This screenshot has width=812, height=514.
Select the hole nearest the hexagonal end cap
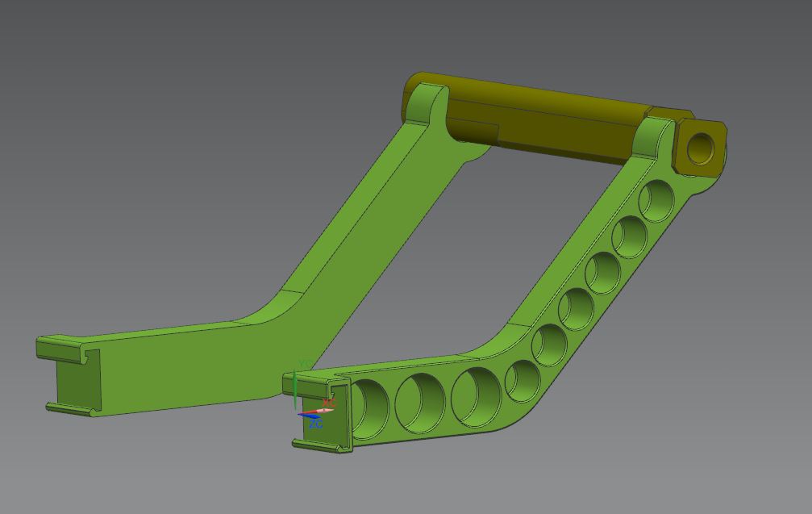(656, 201)
